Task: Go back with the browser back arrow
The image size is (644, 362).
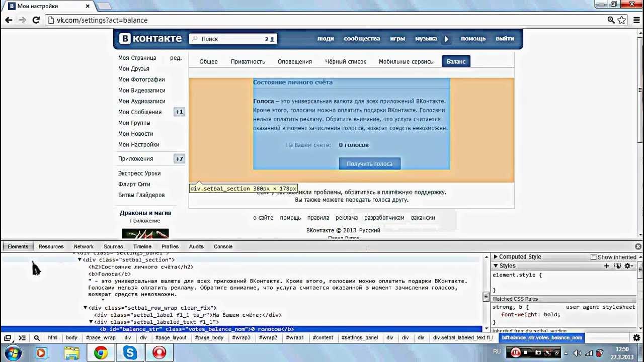Action: pos(9,20)
